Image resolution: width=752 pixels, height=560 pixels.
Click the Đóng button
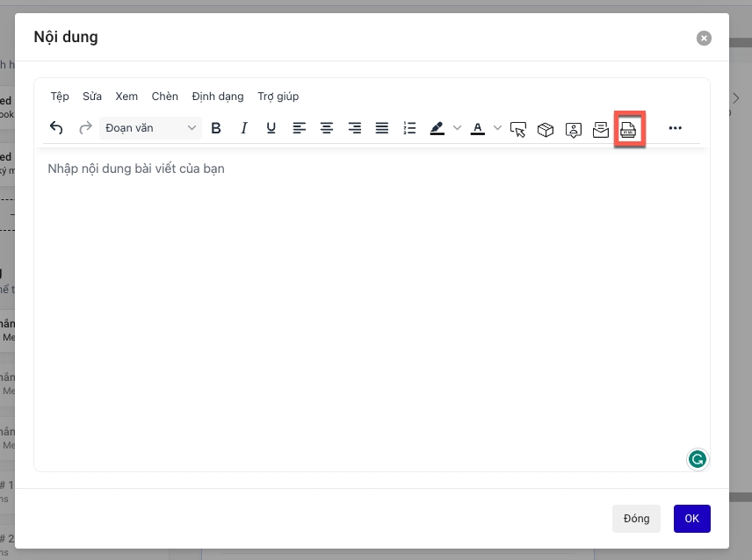[x=636, y=519]
